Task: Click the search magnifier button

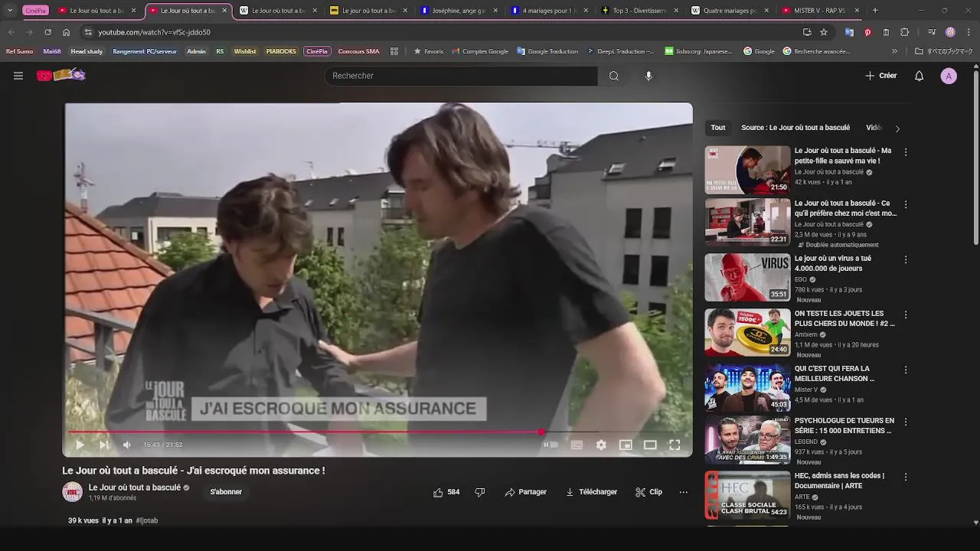Action: pyautogui.click(x=613, y=76)
